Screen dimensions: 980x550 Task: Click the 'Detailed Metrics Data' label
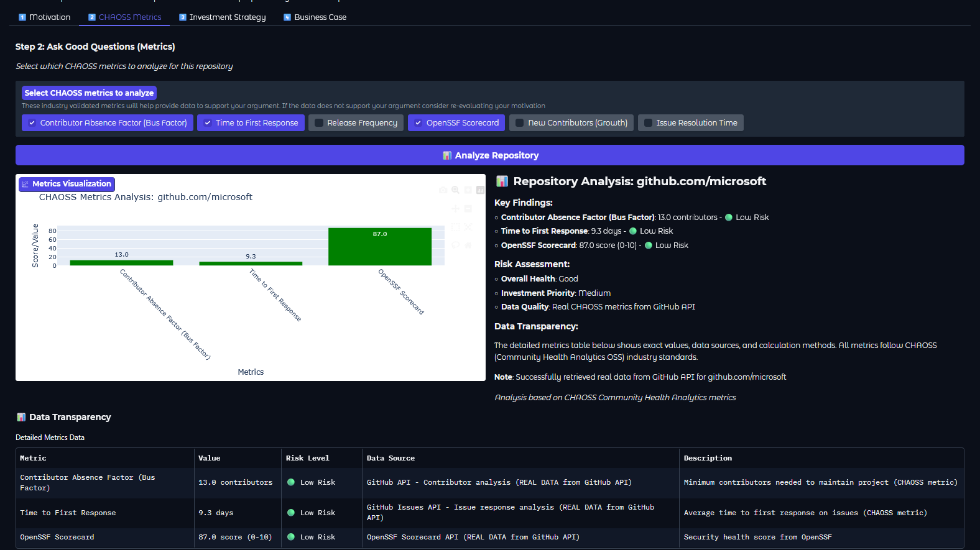click(50, 438)
